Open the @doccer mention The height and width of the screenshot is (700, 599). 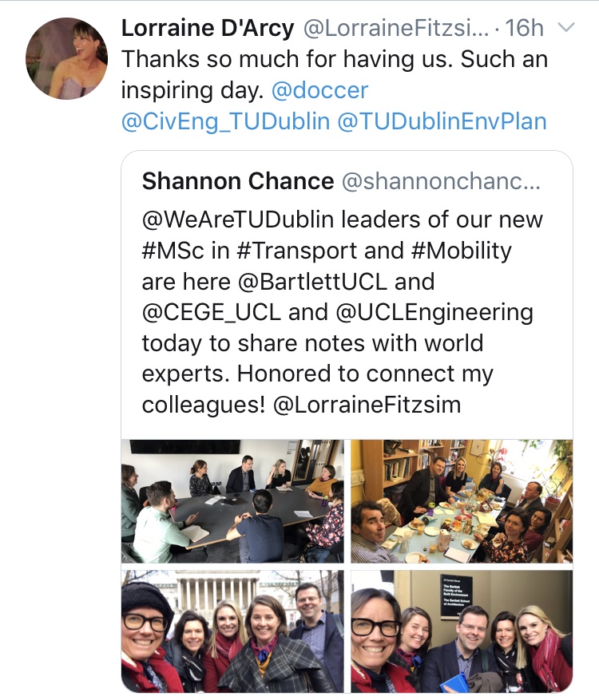pyautogui.click(x=319, y=90)
